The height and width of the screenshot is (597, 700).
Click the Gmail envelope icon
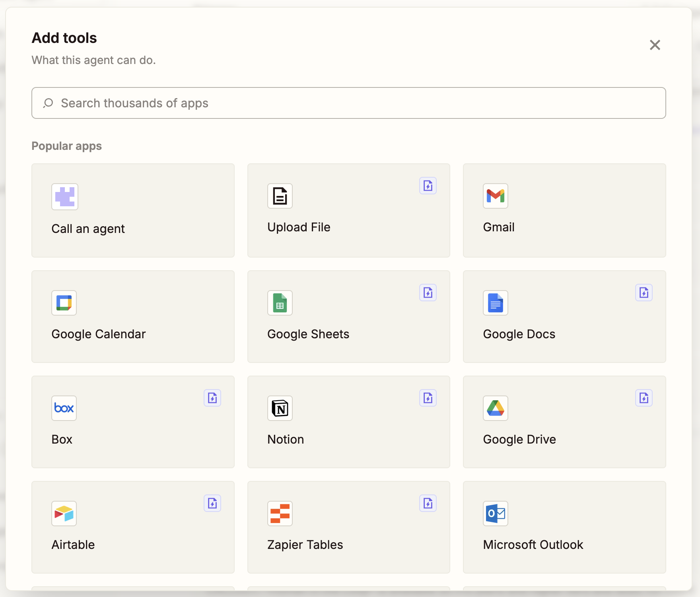496,196
